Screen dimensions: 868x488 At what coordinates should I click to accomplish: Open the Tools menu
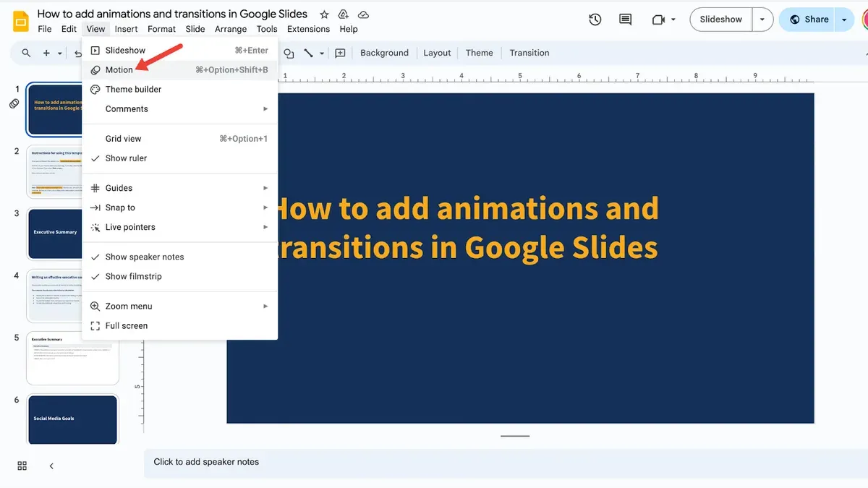[x=267, y=29]
